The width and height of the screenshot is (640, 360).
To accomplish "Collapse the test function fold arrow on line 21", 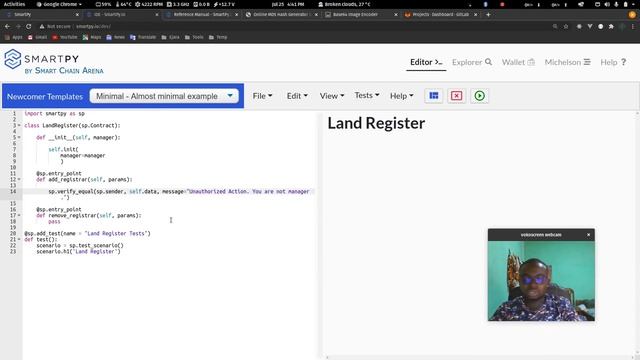I will [19, 240].
